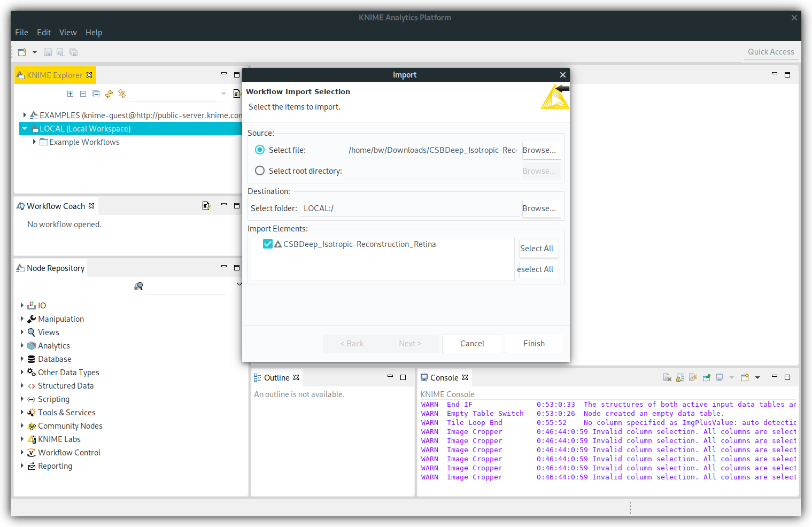
Task: Toggle Scroll Lock in the Console
Action: [680, 378]
